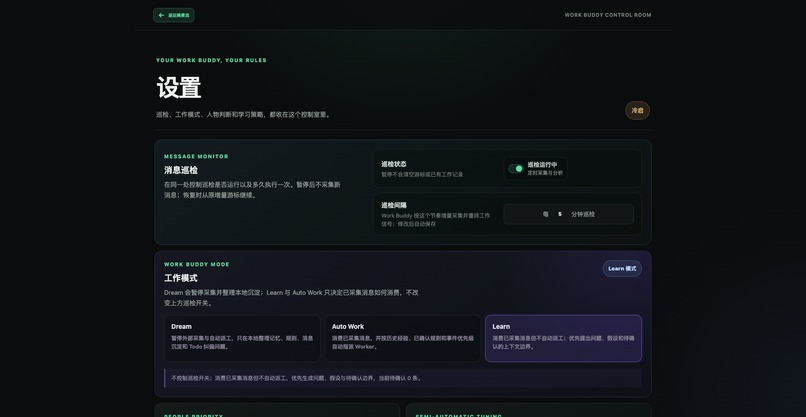Select the Auto Work mode card

tap(403, 338)
